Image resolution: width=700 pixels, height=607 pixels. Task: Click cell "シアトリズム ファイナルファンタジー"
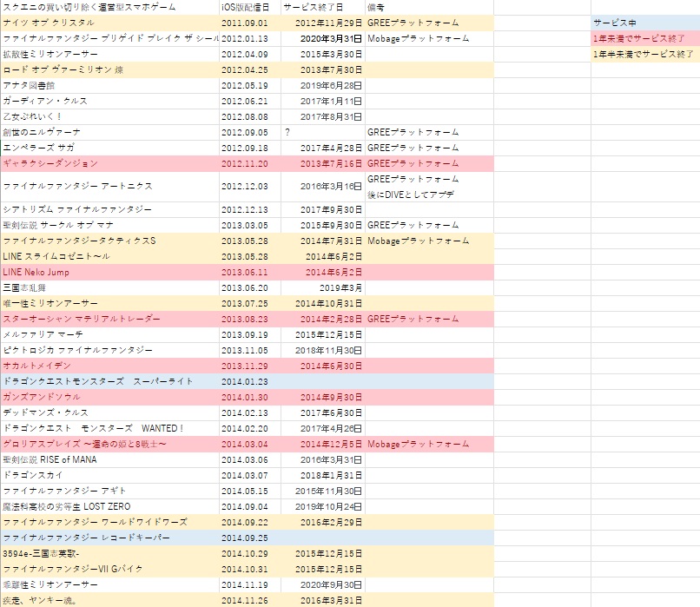109,209
